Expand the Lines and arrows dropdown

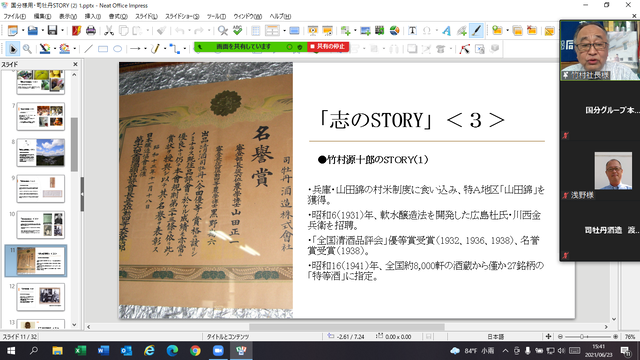click(145, 49)
